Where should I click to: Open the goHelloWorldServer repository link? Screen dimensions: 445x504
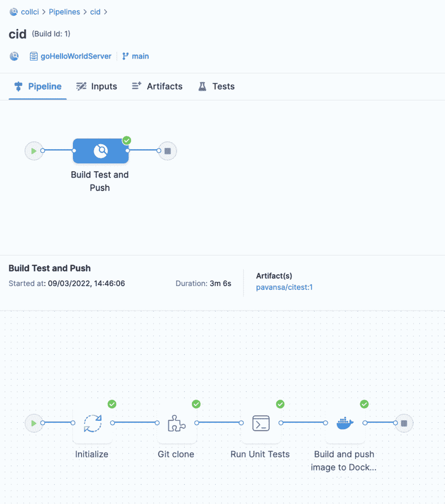coord(76,56)
